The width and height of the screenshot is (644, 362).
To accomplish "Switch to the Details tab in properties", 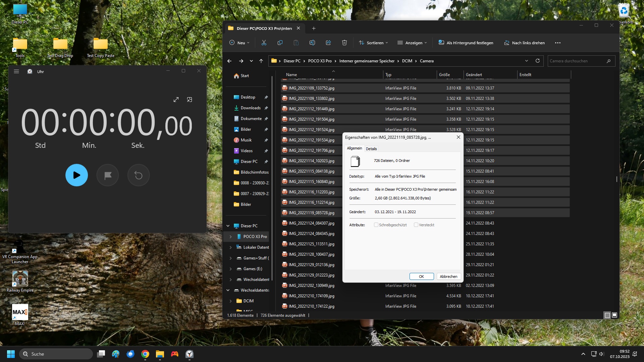I will click(x=371, y=148).
